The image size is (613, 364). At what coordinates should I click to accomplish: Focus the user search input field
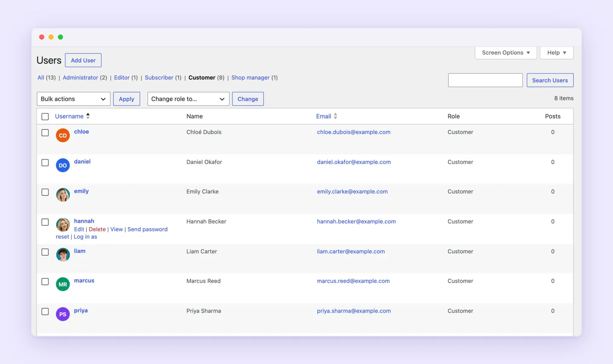tap(485, 80)
